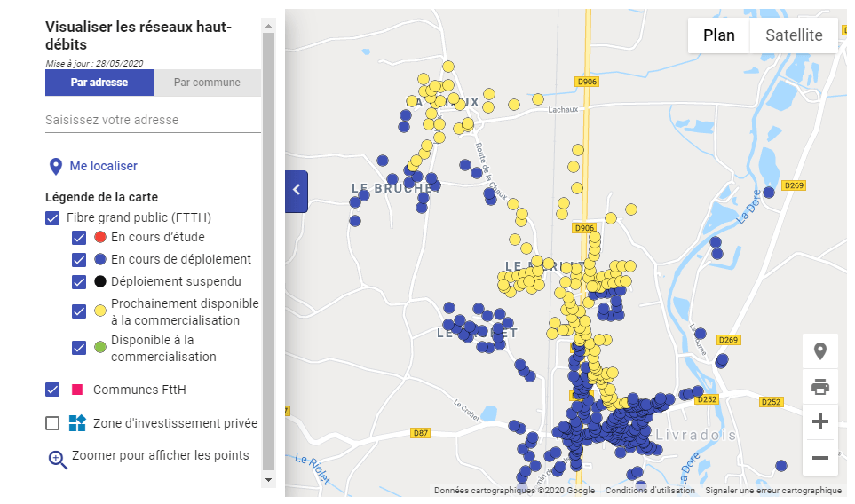Screen dimensions: 855x504
Task: Toggle the En cours d'étude checkbox
Action: point(79,238)
